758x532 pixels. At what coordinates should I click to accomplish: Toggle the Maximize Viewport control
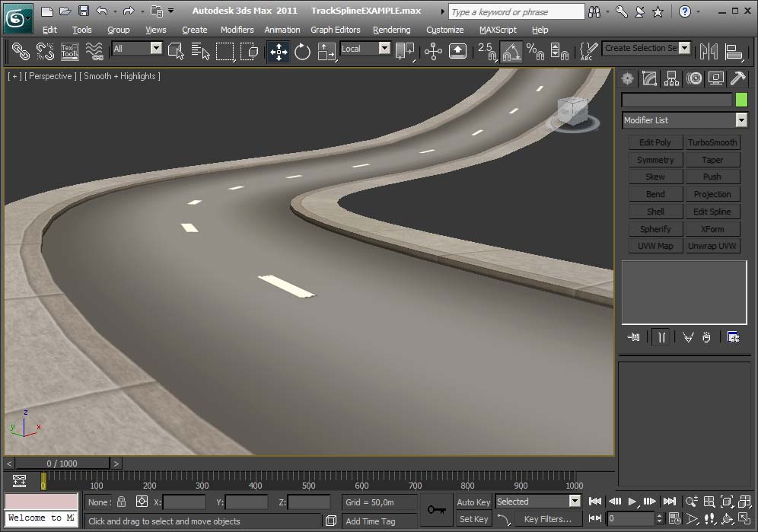745,518
